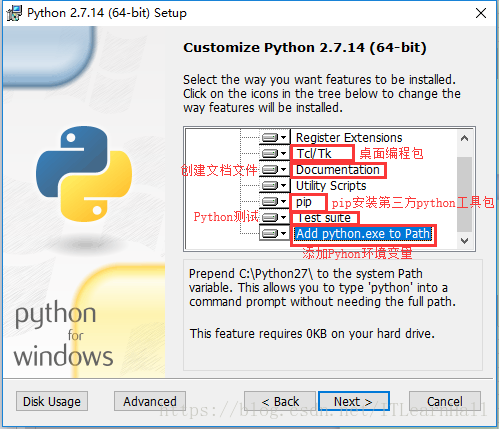Open the Advanced options button
Screen dimensions: 500x430
[150, 401]
